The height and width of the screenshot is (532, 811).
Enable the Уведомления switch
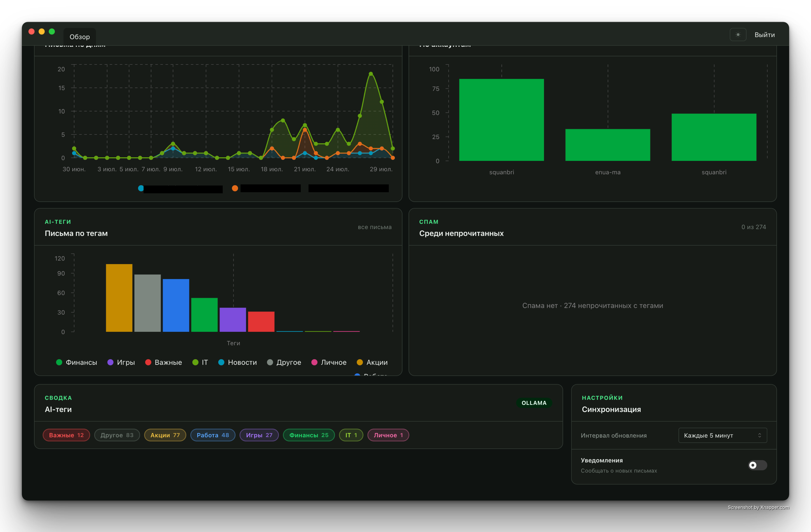(x=757, y=465)
